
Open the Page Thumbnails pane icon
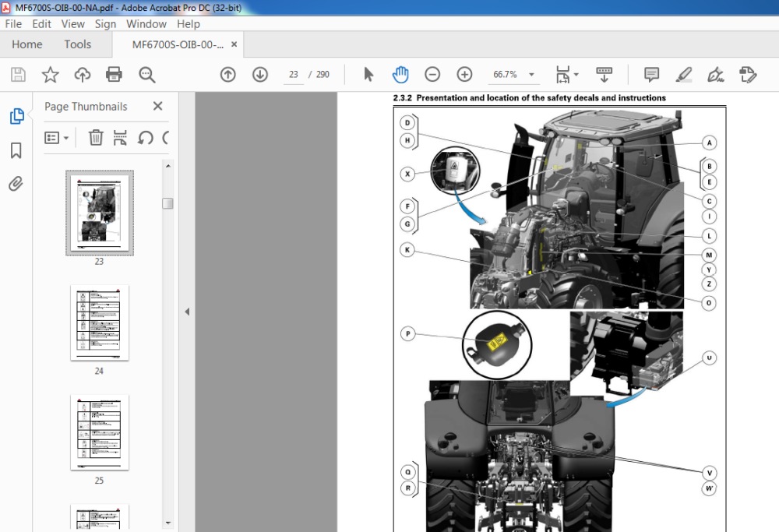[x=16, y=116]
